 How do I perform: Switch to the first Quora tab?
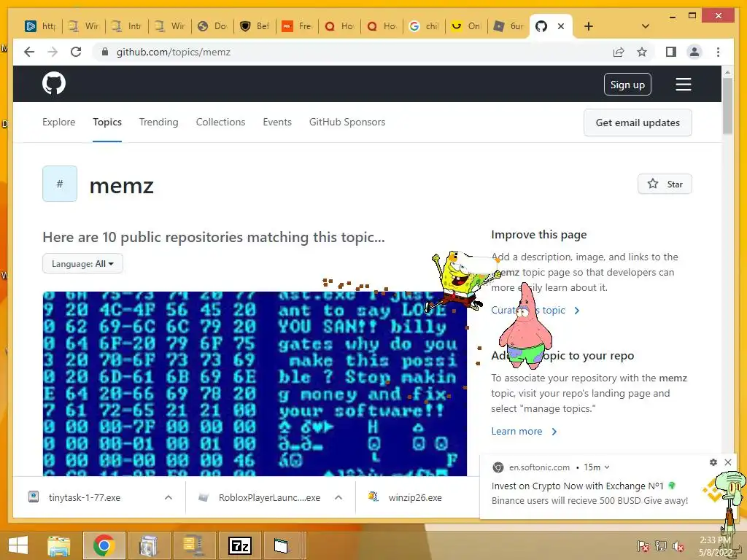pos(338,26)
